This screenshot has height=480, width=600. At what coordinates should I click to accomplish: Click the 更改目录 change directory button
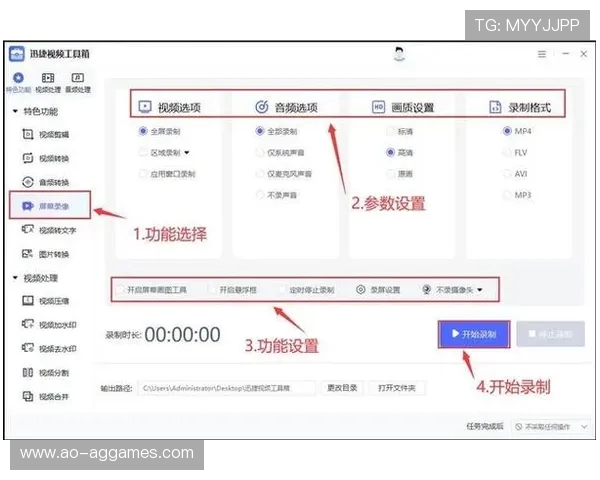[x=342, y=387]
